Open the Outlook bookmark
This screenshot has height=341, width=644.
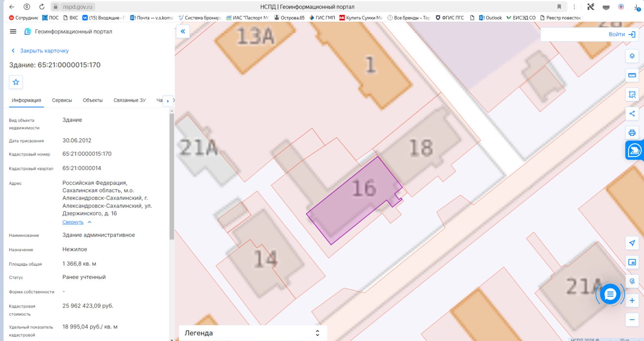click(x=491, y=18)
